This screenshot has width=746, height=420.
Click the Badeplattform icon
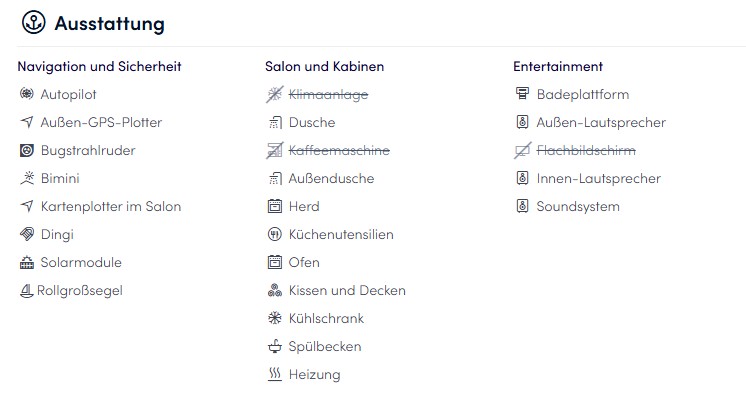tap(522, 95)
